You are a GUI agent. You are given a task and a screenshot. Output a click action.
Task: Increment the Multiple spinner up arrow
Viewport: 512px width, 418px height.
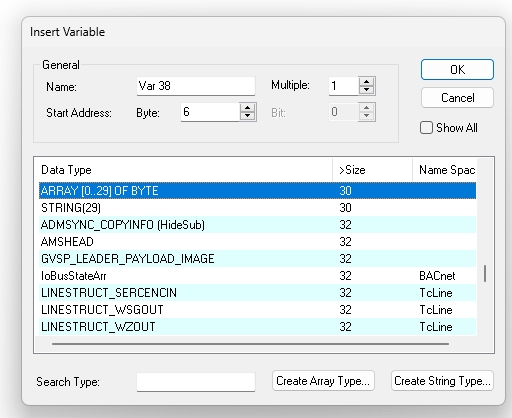click(x=367, y=82)
